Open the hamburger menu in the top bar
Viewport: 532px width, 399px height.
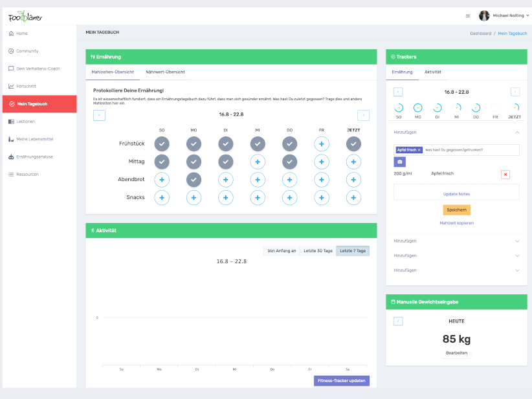(468, 16)
